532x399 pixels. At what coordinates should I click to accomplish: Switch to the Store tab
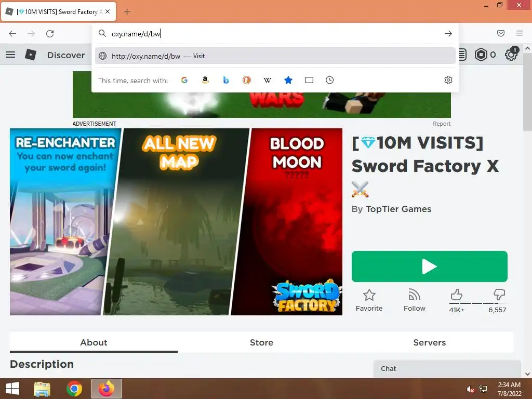point(262,342)
